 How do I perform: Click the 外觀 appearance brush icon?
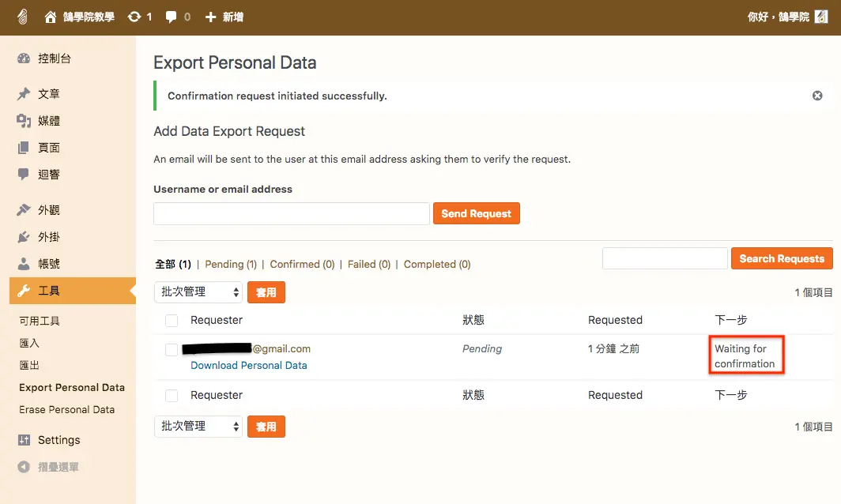coord(24,209)
